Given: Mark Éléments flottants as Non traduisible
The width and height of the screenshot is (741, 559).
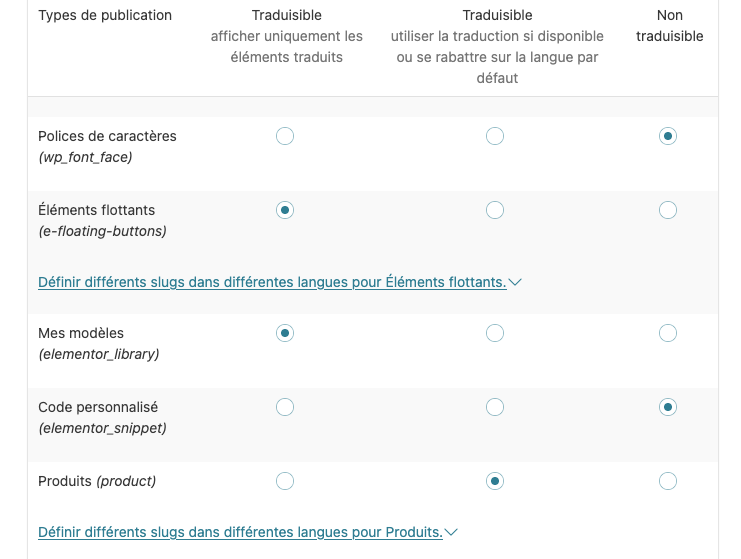Looking at the screenshot, I should pos(668,210).
